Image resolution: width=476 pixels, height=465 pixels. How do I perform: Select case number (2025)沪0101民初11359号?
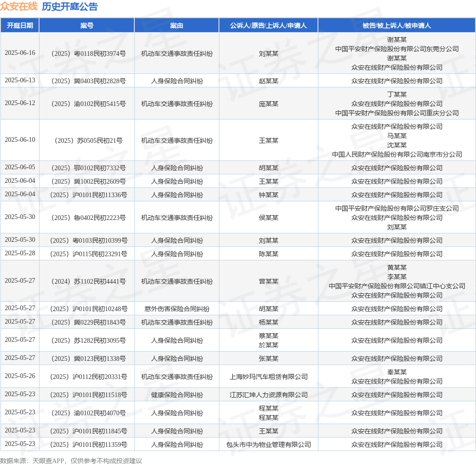click(x=89, y=445)
